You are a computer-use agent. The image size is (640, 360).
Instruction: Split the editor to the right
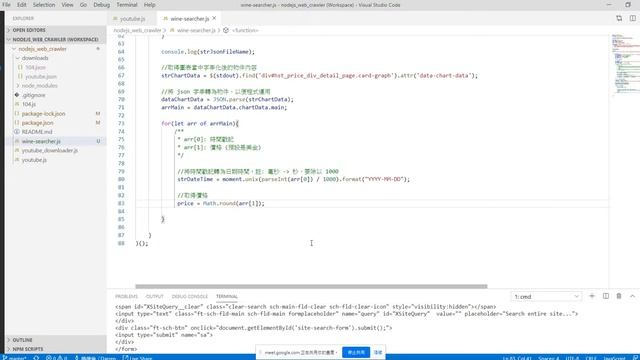click(633, 18)
